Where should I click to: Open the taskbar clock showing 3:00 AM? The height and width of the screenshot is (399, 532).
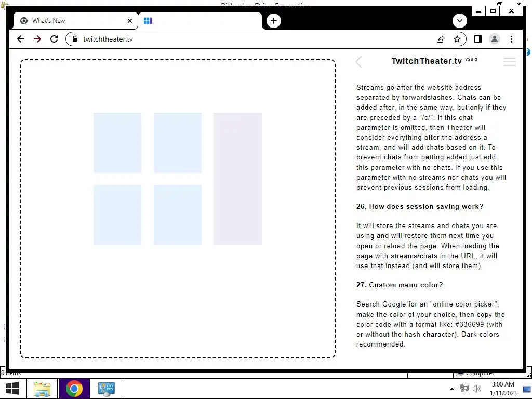point(503,389)
